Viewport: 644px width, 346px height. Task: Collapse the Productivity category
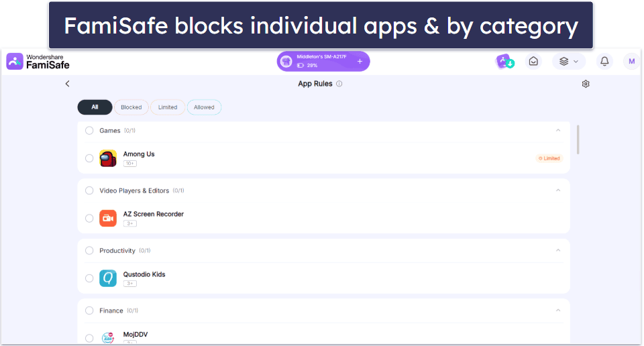[558, 250]
